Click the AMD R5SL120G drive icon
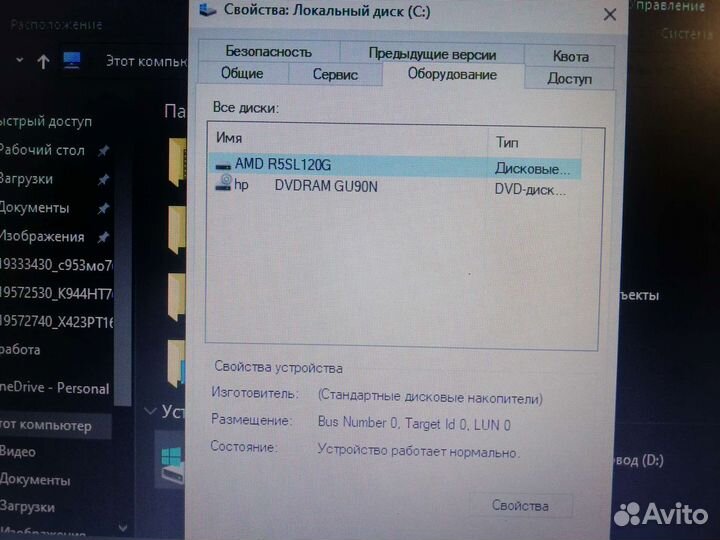Viewport: 720px width, 540px height. pyautogui.click(x=223, y=166)
